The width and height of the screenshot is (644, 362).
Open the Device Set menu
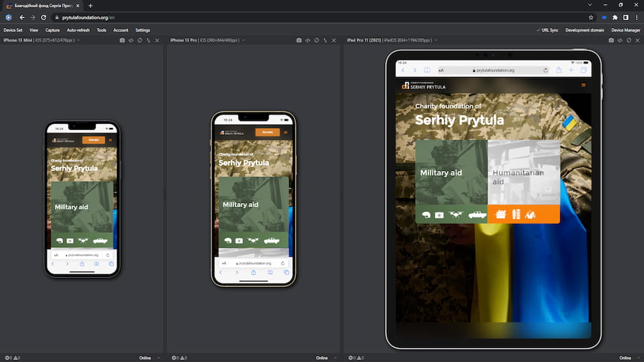point(13,30)
